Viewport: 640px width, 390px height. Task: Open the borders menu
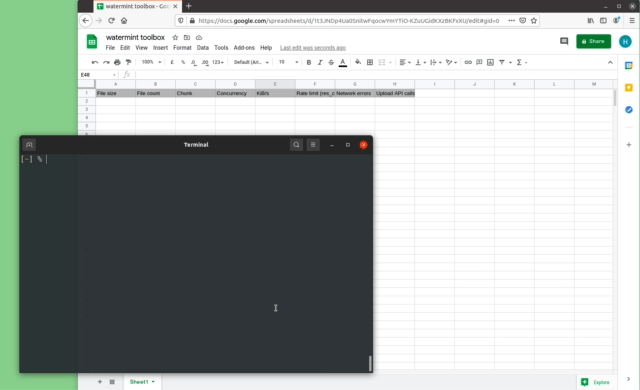pyautogui.click(x=370, y=62)
